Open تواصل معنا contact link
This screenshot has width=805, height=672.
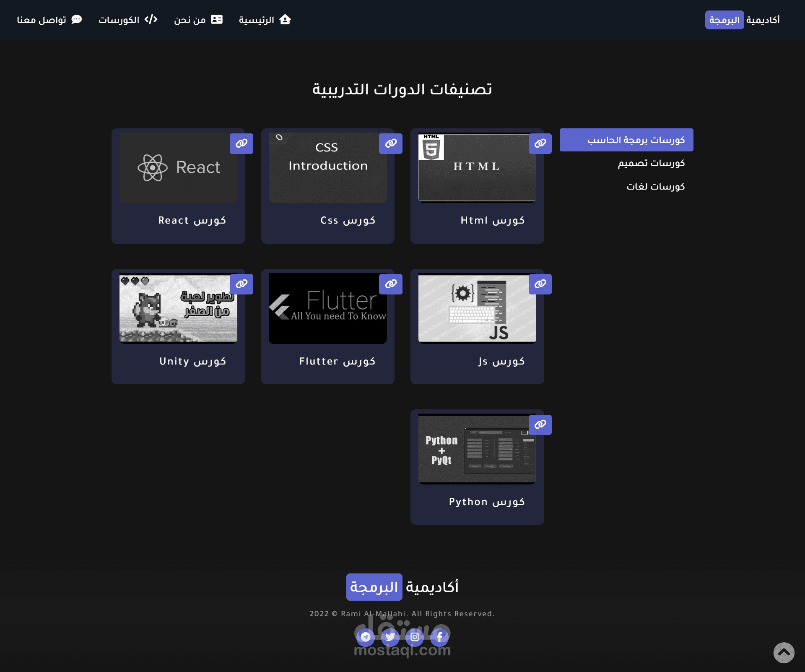49,20
